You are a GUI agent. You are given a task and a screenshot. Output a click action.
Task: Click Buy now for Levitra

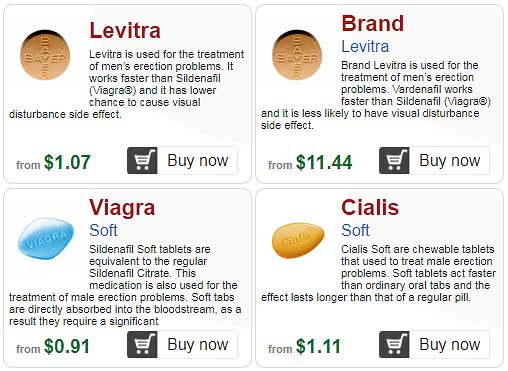click(x=198, y=160)
